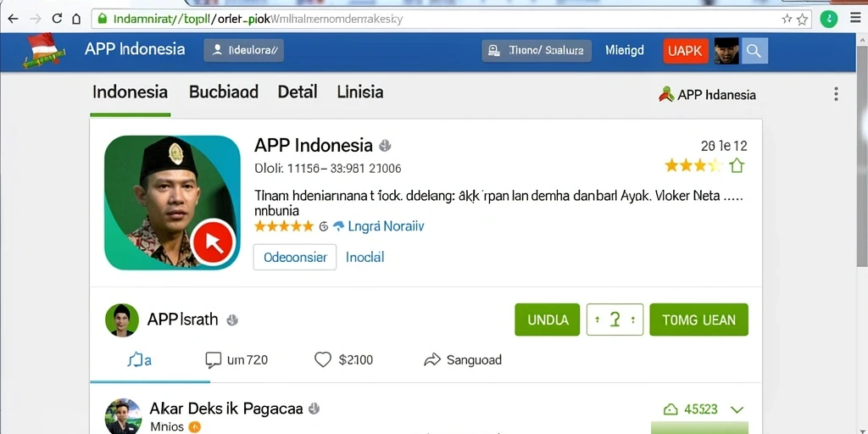
Task: Click the verified badge beside APP Indonesia title
Action: pos(385,146)
